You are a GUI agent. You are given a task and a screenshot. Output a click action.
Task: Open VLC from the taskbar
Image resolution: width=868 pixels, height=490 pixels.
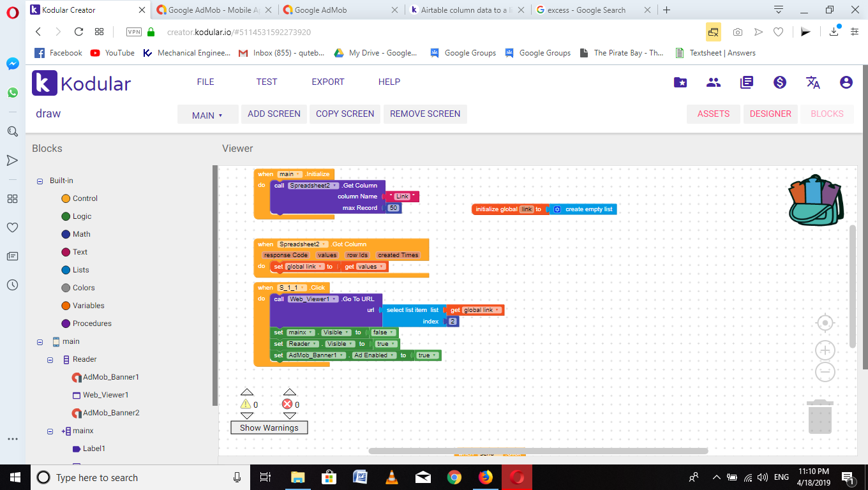[x=391, y=477]
